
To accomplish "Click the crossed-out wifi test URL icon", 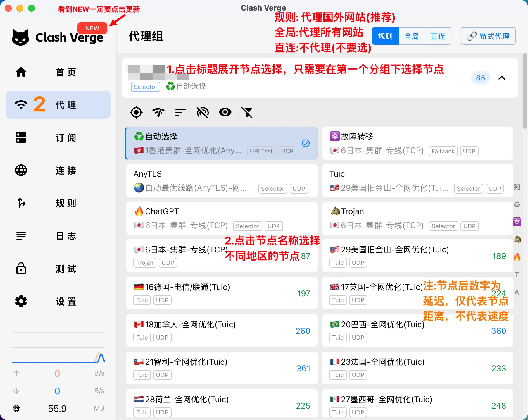I will [203, 112].
